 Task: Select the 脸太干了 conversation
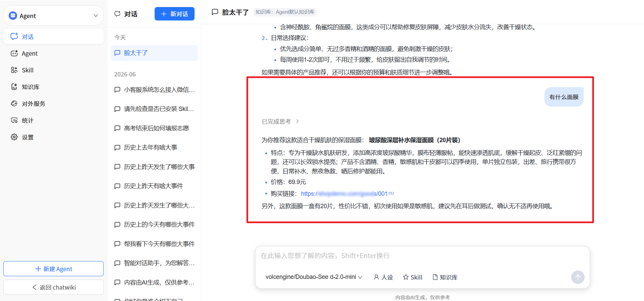pyautogui.click(x=154, y=53)
